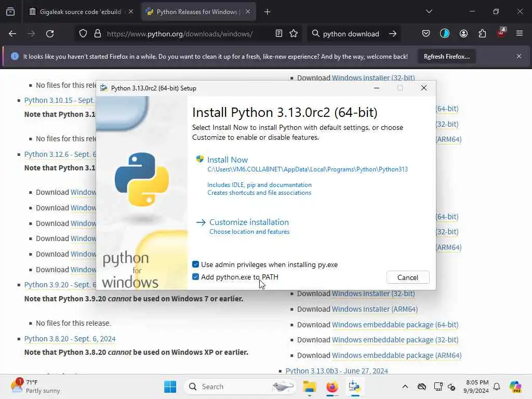The width and height of the screenshot is (532, 399).
Task: Open Python 3.12.6 release link
Action: 60,154
